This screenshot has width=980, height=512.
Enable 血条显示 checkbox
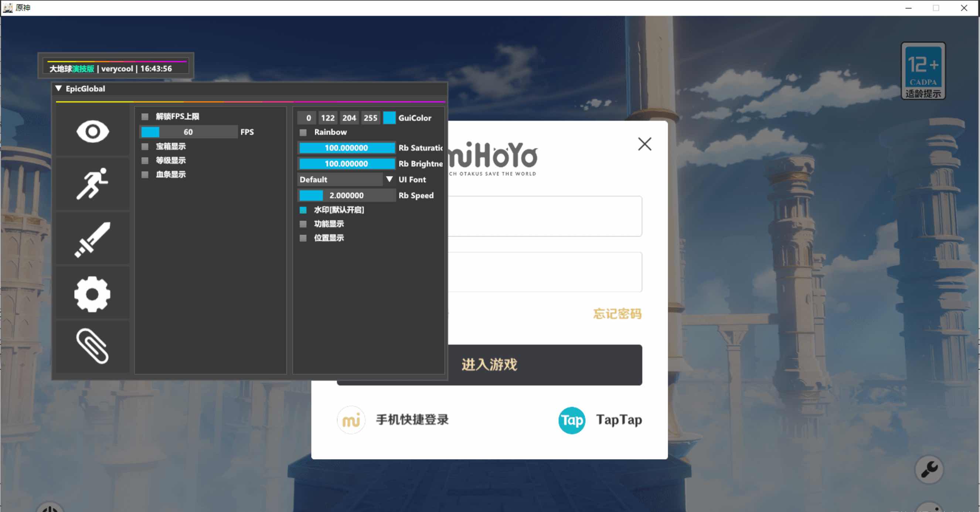(x=145, y=175)
